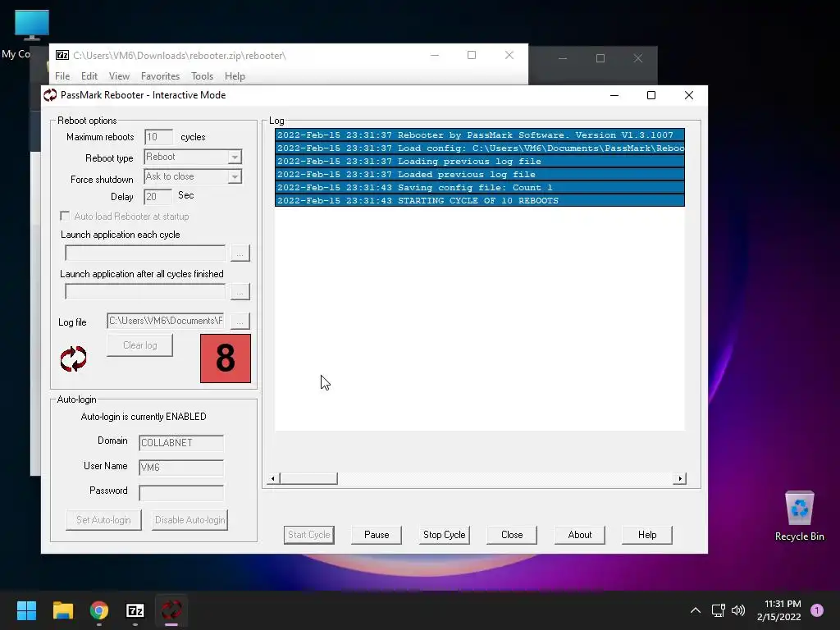Select log line 'Rebooter by PassMark Software'

pyautogui.click(x=479, y=135)
